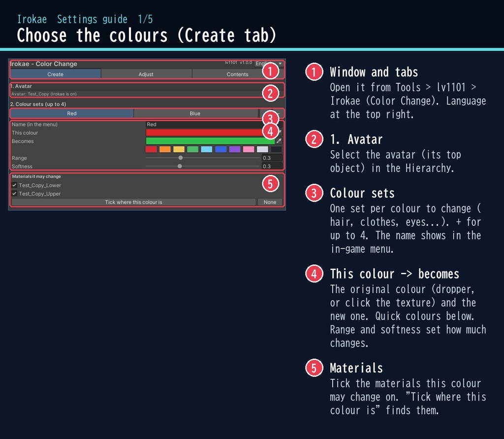Choose the black quick colour swatch
504x439 pixels.
tap(276, 149)
